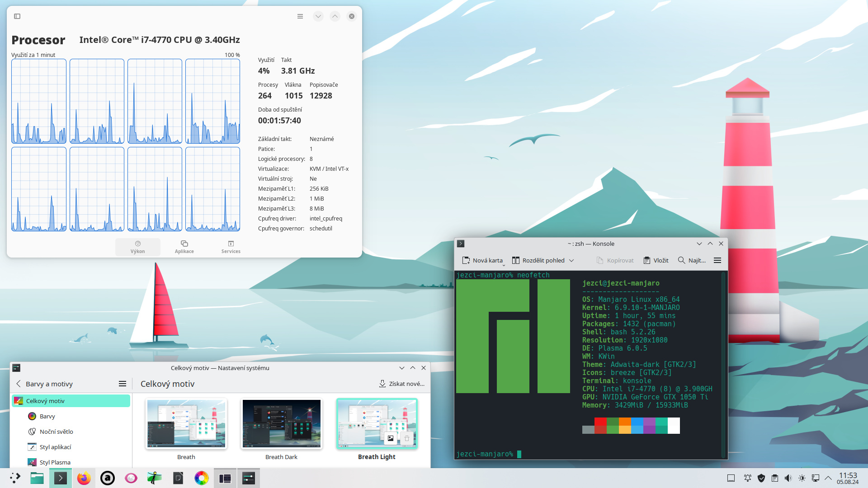Viewport: 868px width, 488px height.
Task: Click the trash icon on Breath Light theme
Action: [407, 438]
